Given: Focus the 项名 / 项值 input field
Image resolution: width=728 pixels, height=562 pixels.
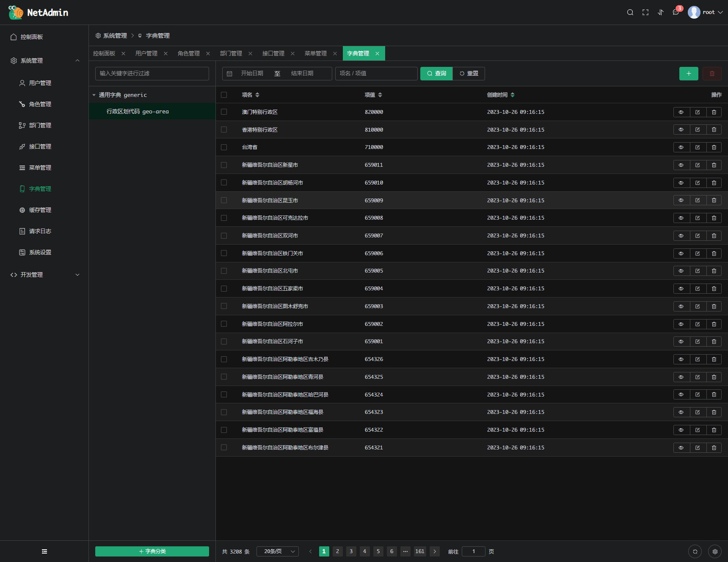Looking at the screenshot, I should pyautogui.click(x=376, y=74).
